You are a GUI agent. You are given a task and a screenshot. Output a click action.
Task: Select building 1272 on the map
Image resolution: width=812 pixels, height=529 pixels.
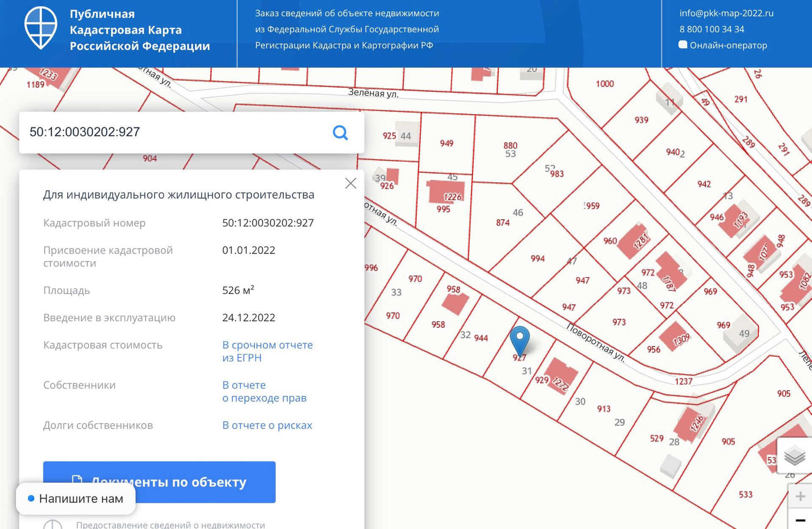point(562,376)
